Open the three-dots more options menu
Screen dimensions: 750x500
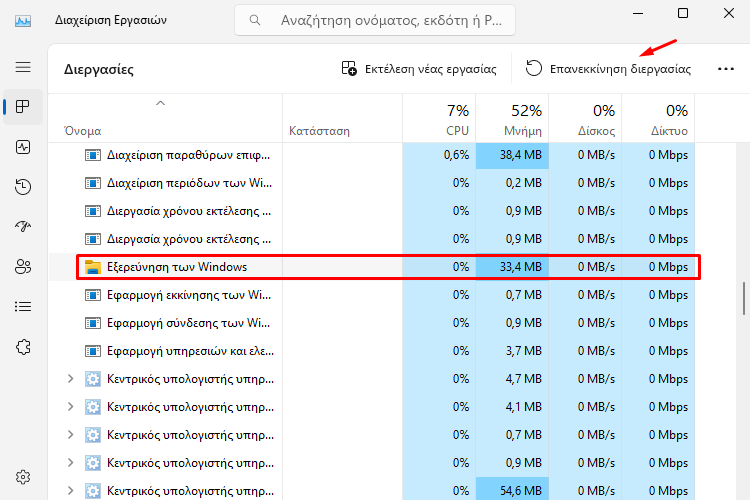tap(726, 69)
